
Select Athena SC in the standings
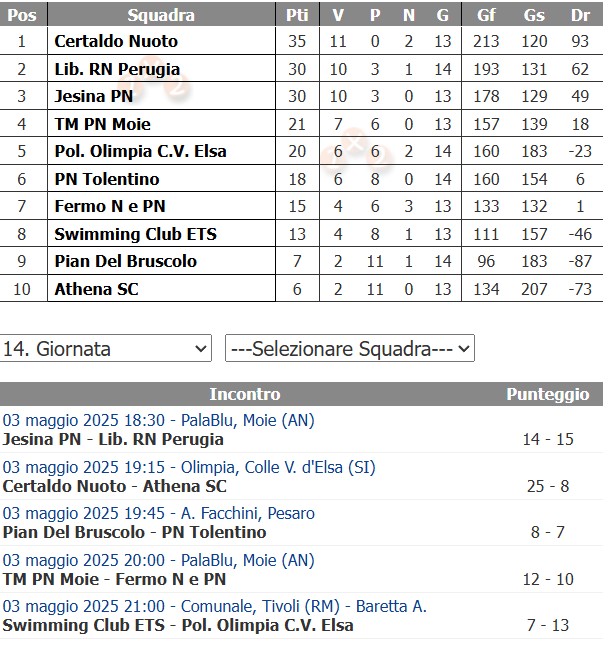pos(96,289)
